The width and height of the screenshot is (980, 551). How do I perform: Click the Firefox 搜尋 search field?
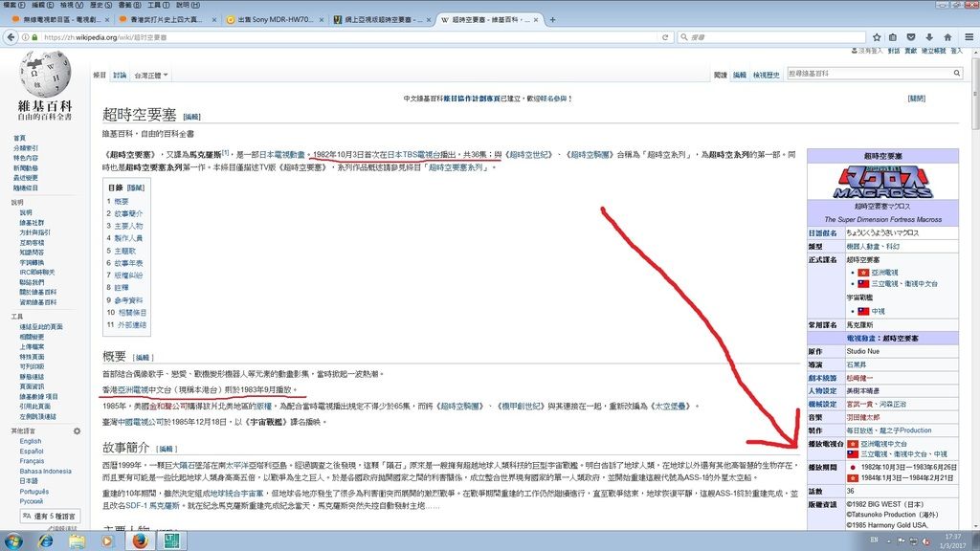[771, 37]
